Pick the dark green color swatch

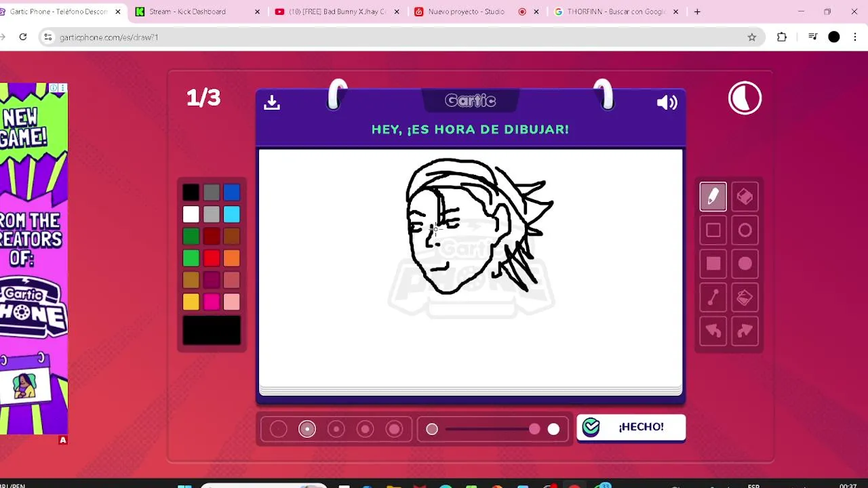pyautogui.click(x=191, y=237)
